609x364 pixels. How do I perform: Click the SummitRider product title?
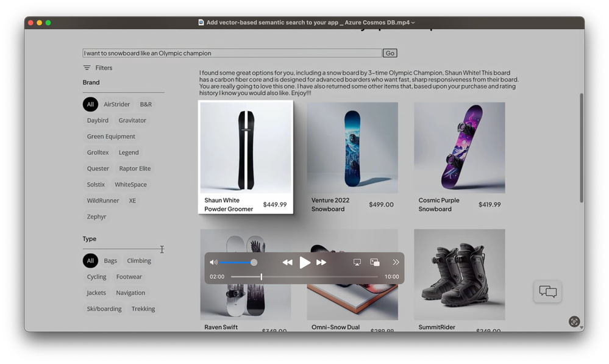pos(437,327)
